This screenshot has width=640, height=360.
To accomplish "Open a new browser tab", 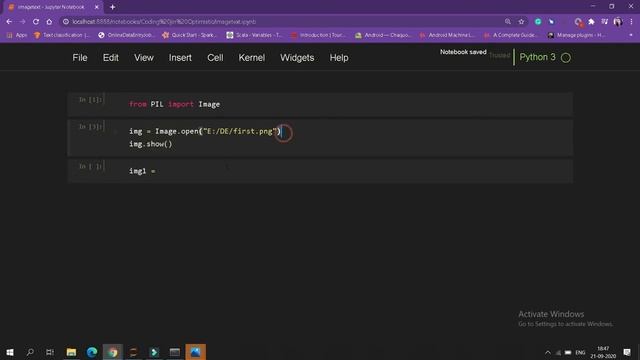I will coord(112,7).
